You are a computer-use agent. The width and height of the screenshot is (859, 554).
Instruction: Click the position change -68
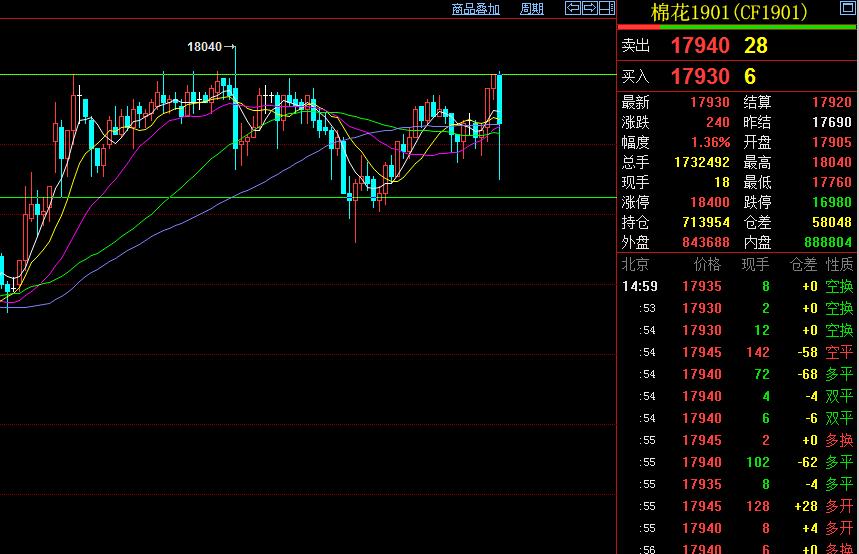tap(808, 374)
